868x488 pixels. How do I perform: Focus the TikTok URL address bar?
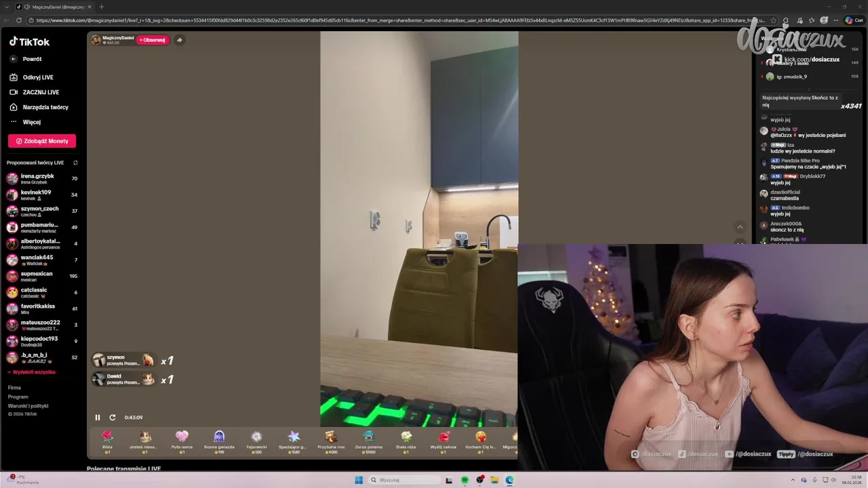click(400, 20)
